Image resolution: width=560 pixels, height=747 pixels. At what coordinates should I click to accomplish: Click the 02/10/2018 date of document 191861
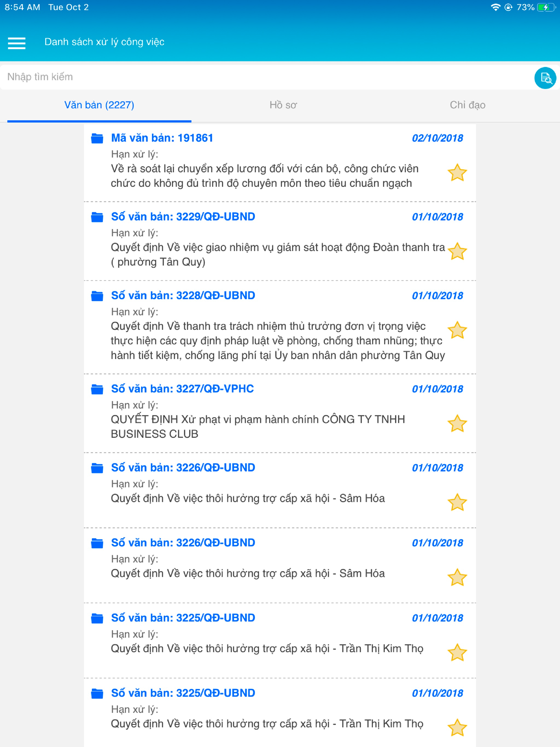(x=437, y=138)
